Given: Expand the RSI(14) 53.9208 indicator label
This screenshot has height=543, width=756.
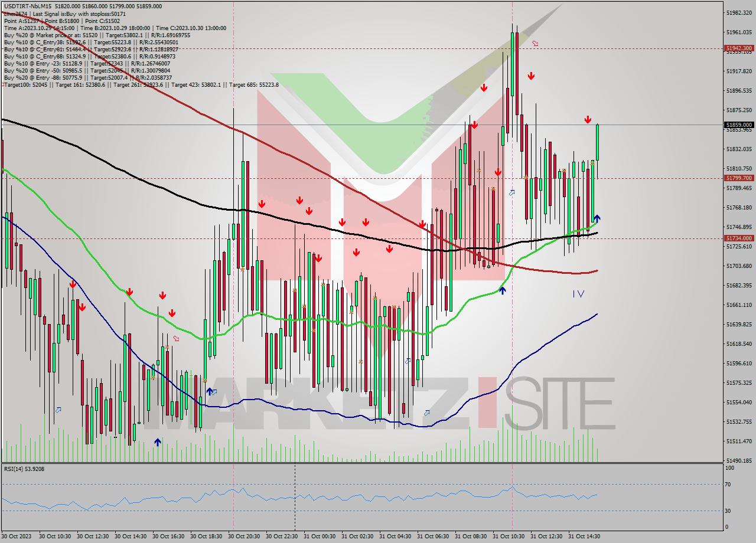Looking at the screenshot, I should click(25, 469).
